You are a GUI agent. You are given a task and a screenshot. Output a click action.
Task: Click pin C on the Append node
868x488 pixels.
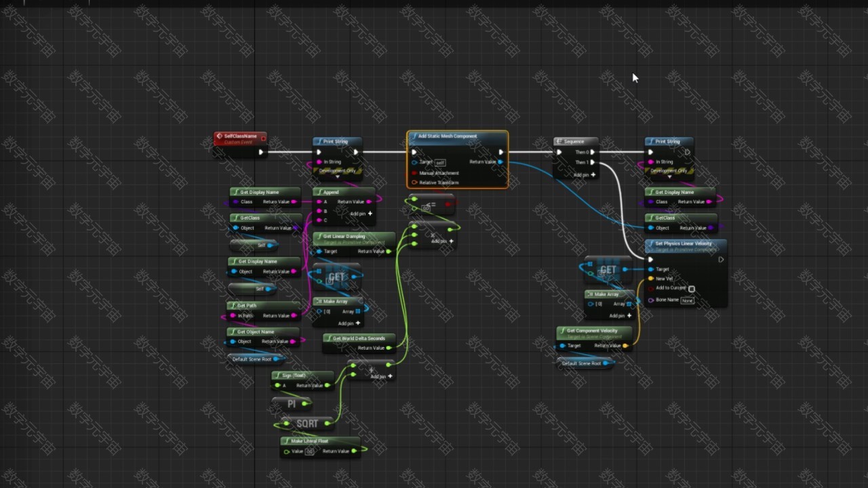tap(319, 220)
